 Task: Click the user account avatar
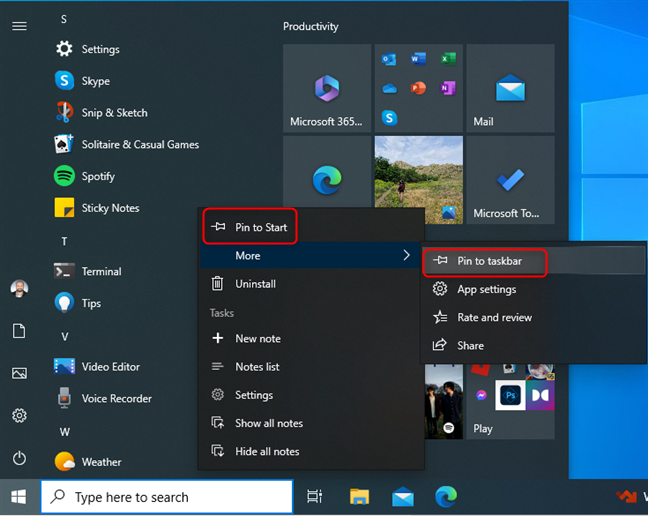coord(19,288)
